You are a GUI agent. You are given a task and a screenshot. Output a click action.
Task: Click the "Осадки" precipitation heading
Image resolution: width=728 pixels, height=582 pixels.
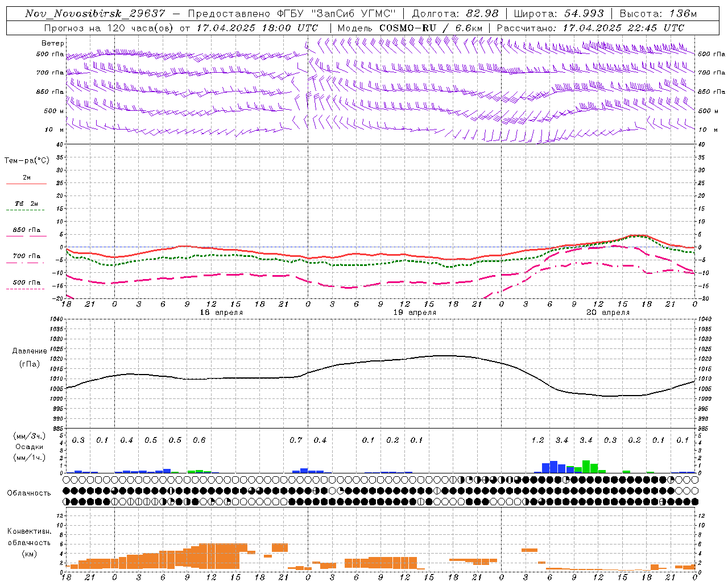click(x=29, y=447)
